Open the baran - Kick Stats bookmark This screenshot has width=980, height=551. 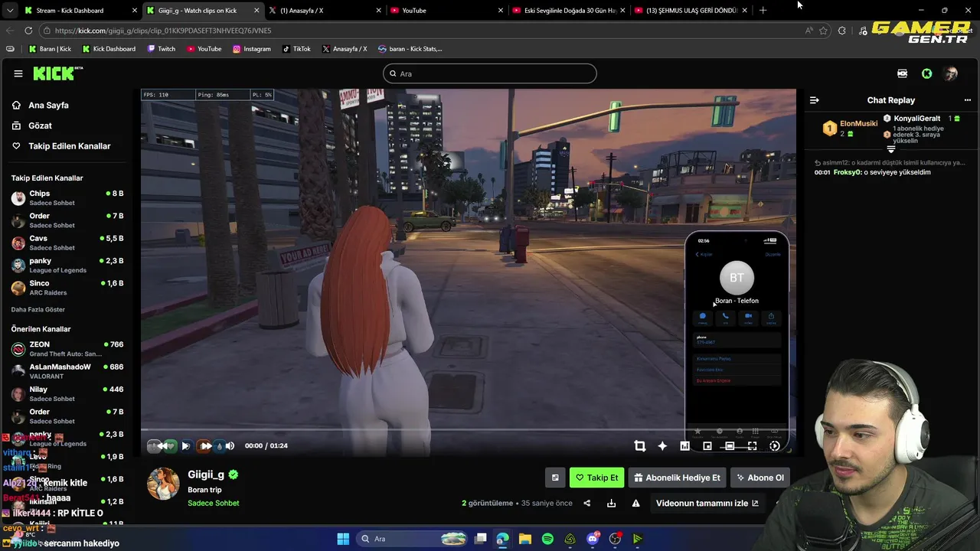click(410, 49)
